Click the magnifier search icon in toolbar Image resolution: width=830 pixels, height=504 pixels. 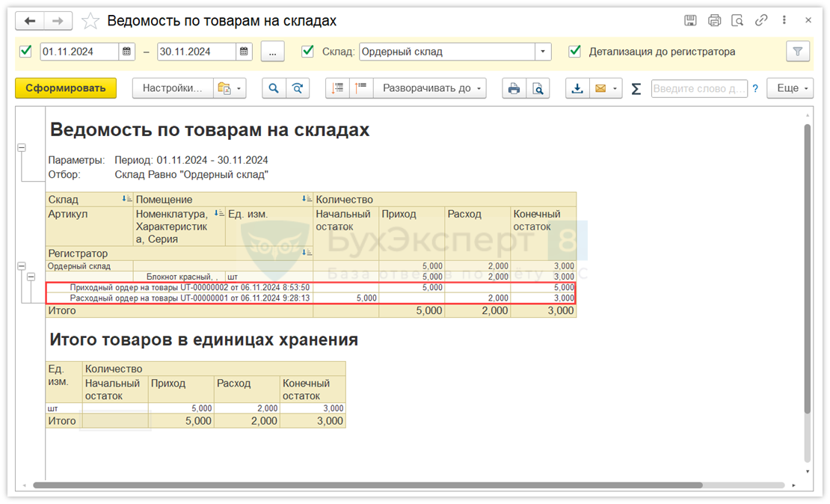274,88
